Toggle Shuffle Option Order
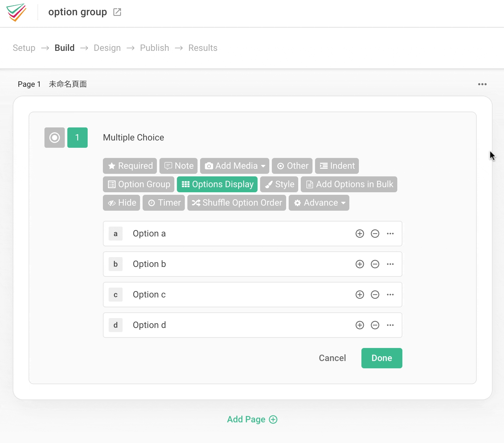Viewport: 504px width, 443px height. click(237, 203)
